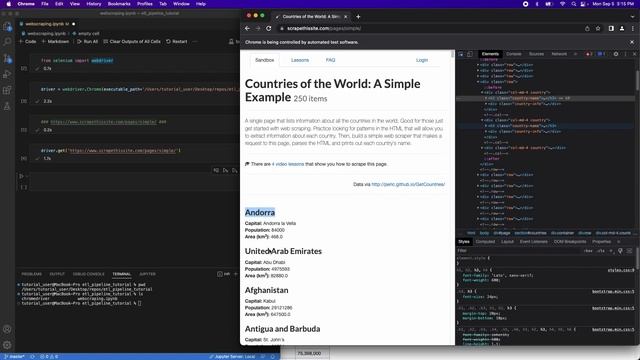640x360 pixels.
Task: Add new style rule plus icon
Action: click(611, 251)
